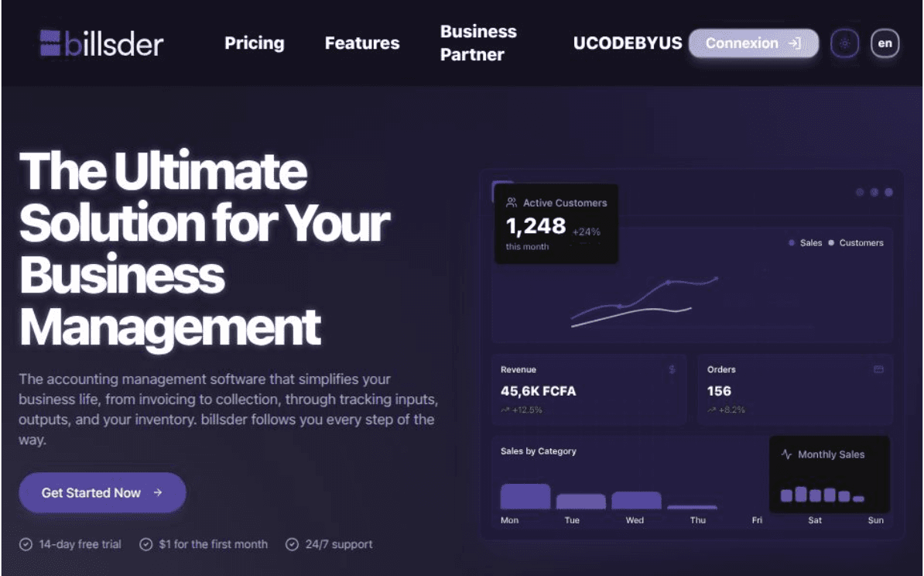Viewport: 924px width, 576px height.
Task: Click the 'Monthly Sales' label
Action: [831, 454]
